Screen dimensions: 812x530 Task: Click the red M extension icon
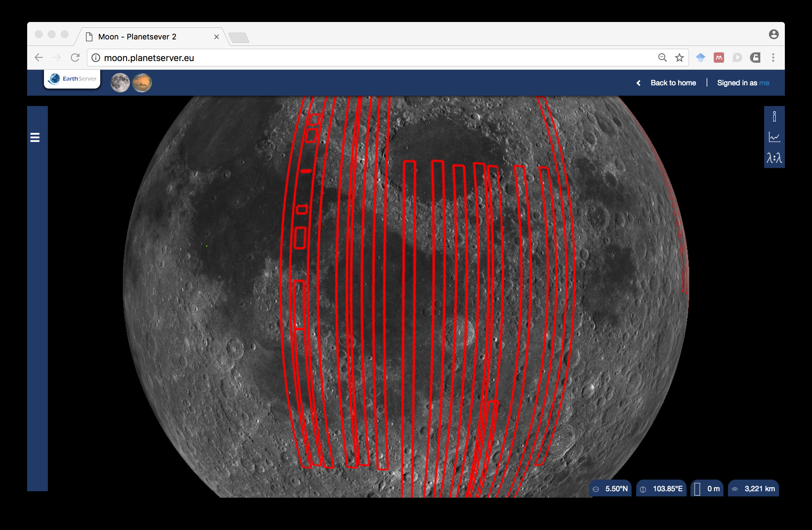click(719, 58)
